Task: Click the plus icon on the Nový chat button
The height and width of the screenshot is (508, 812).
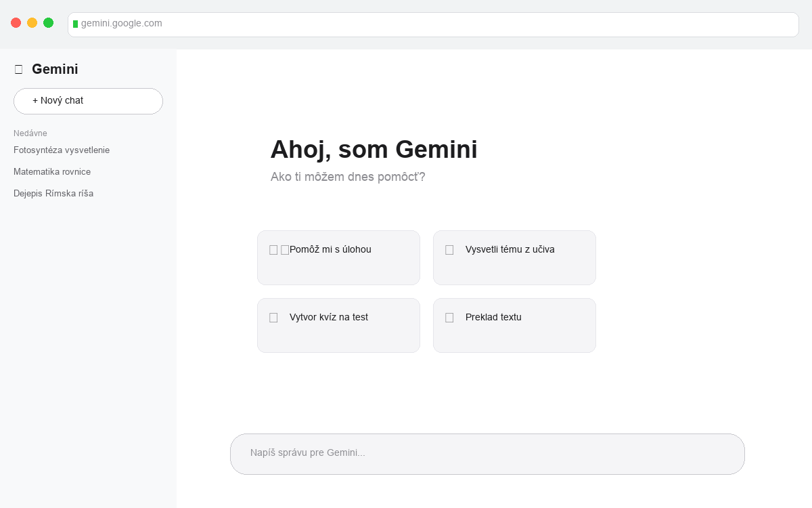Action: coord(36,100)
